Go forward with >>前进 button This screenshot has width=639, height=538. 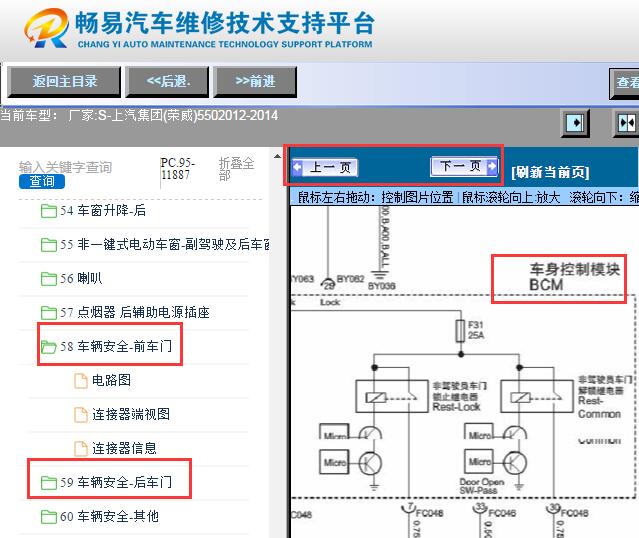pyautogui.click(x=255, y=82)
